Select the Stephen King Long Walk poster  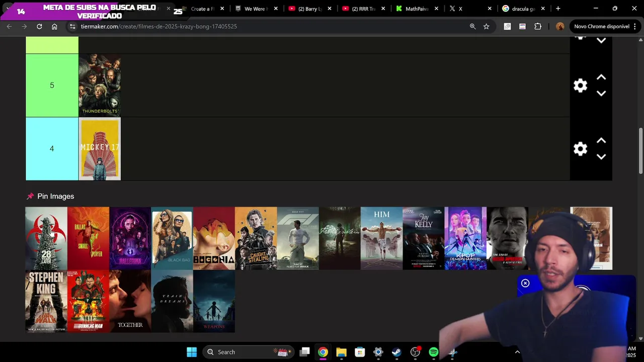pyautogui.click(x=46, y=301)
